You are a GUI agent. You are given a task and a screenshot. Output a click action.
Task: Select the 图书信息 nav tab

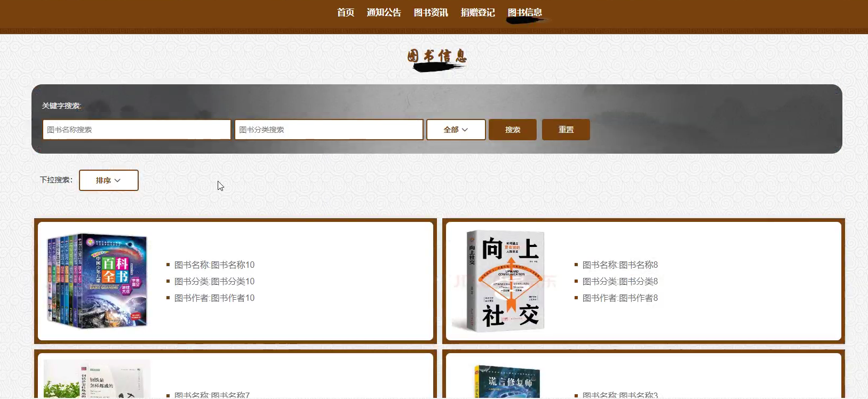click(x=525, y=12)
